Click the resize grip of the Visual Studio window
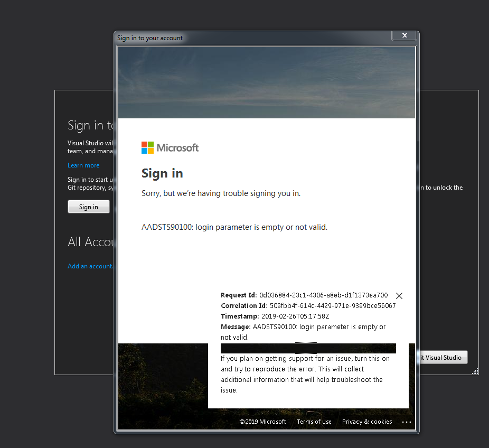 click(x=475, y=371)
